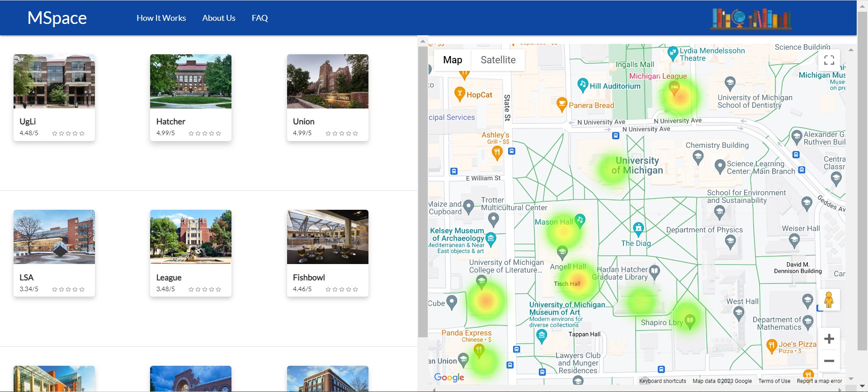Viewport: 868px width, 392px height.
Task: Open map Terms of Use link
Action: pyautogui.click(x=774, y=381)
